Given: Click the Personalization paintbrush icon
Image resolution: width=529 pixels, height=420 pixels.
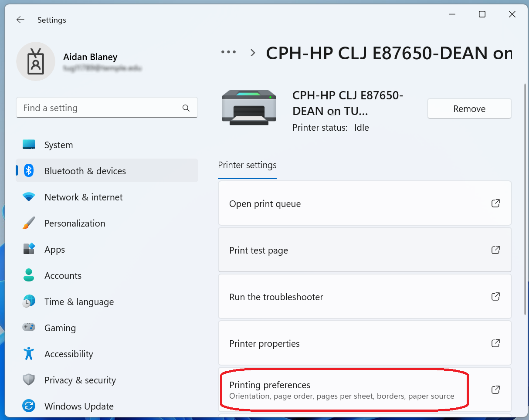Looking at the screenshot, I should click(x=29, y=223).
